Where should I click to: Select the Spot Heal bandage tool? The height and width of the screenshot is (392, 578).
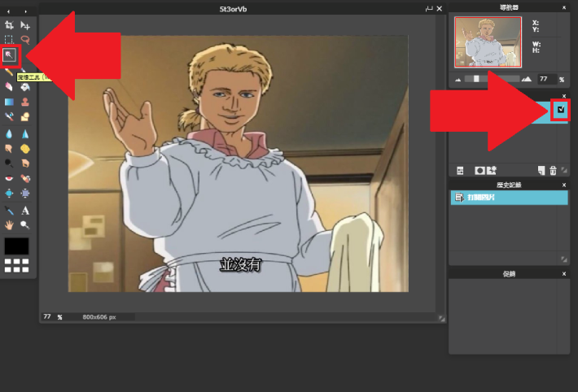click(x=25, y=178)
